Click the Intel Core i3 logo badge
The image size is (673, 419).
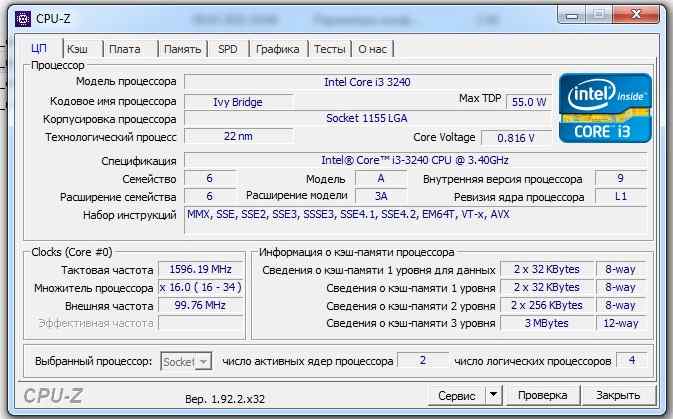point(605,108)
